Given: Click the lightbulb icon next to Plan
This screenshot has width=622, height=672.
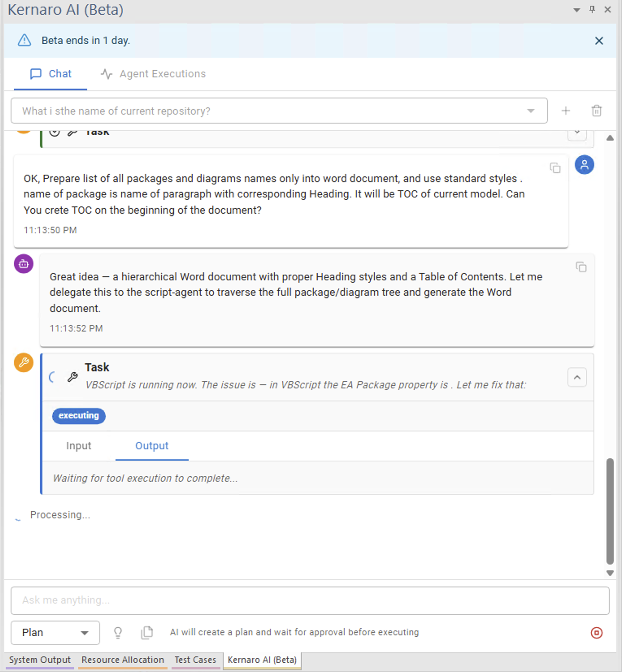Looking at the screenshot, I should (118, 633).
